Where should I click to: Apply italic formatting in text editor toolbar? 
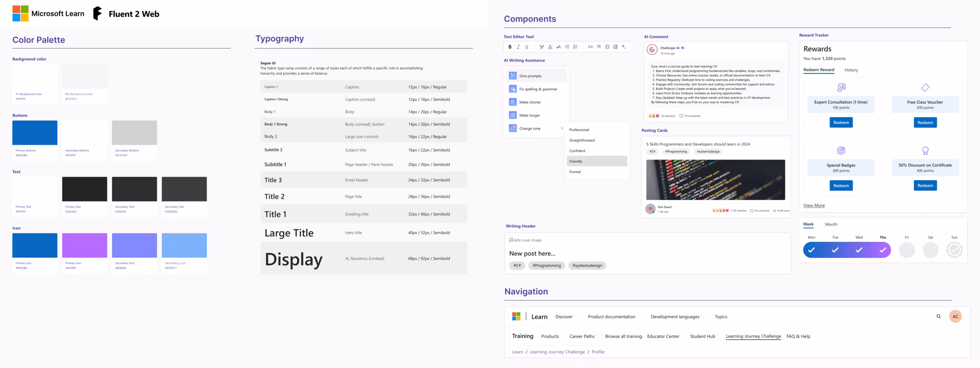click(x=518, y=47)
